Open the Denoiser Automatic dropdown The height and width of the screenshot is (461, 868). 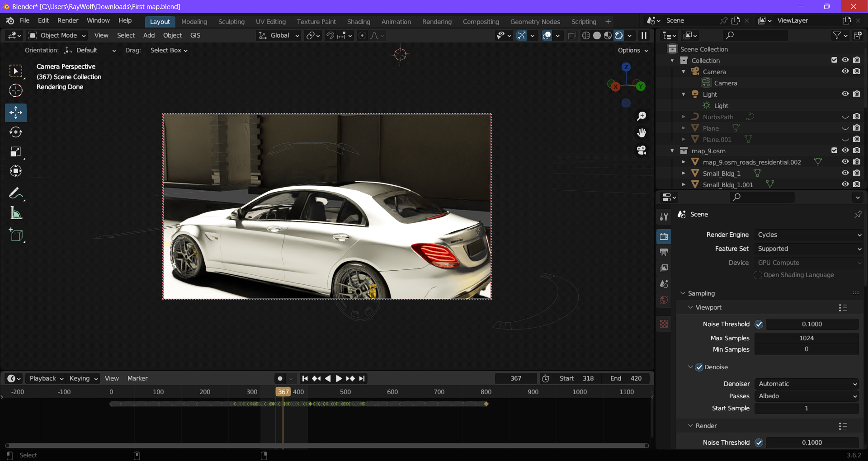click(x=807, y=384)
